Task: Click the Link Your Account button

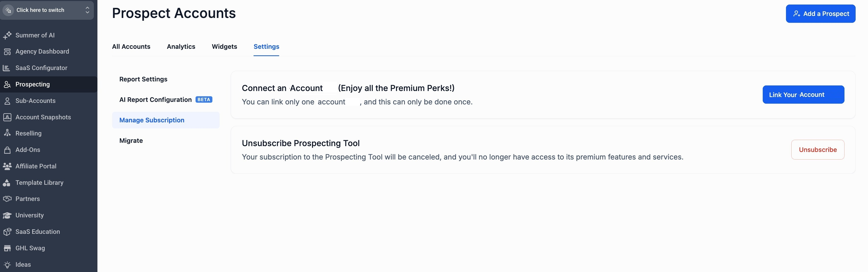Action: pos(803,95)
